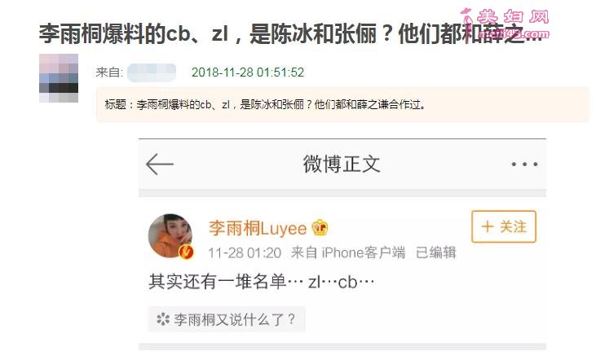The height and width of the screenshot is (364, 596).
Task: Click the Weibo post time 11-28 01:20
Action: [245, 252]
